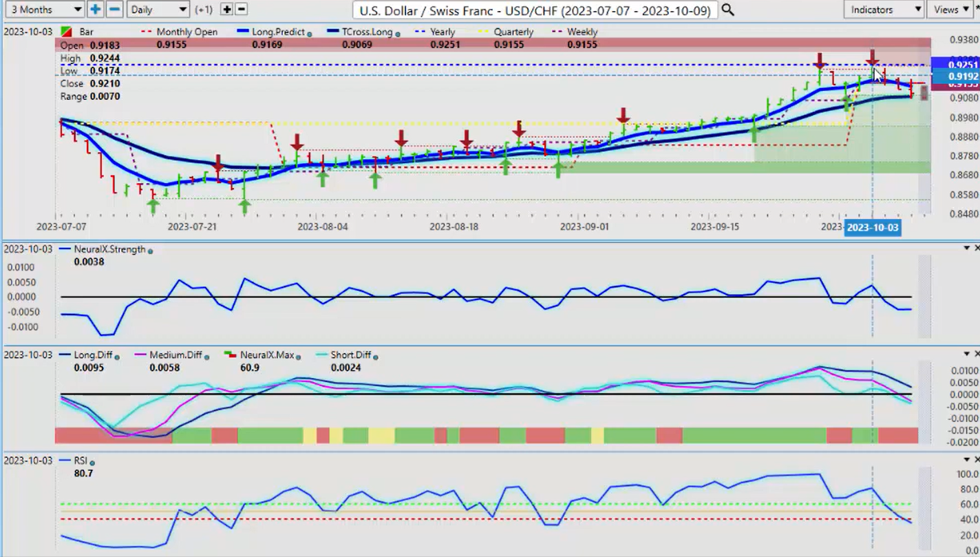The height and width of the screenshot is (557, 980).
Task: Close the Long.Diff indicator pane
Action: point(977,354)
